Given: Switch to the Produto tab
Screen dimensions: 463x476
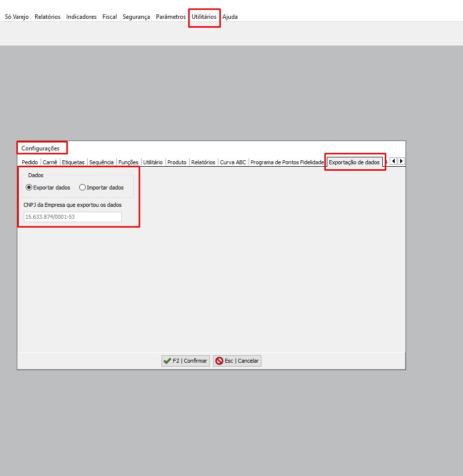Looking at the screenshot, I should pos(177,162).
